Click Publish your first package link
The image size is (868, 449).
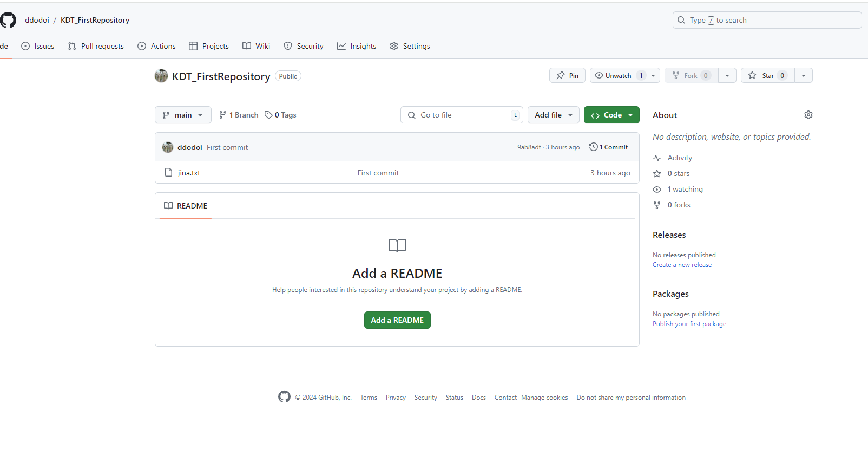(689, 324)
